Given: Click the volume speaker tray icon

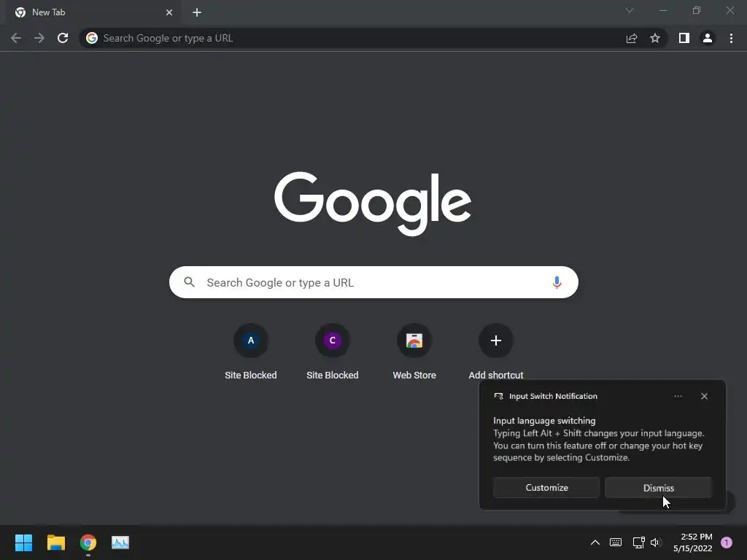Looking at the screenshot, I should [656, 542].
